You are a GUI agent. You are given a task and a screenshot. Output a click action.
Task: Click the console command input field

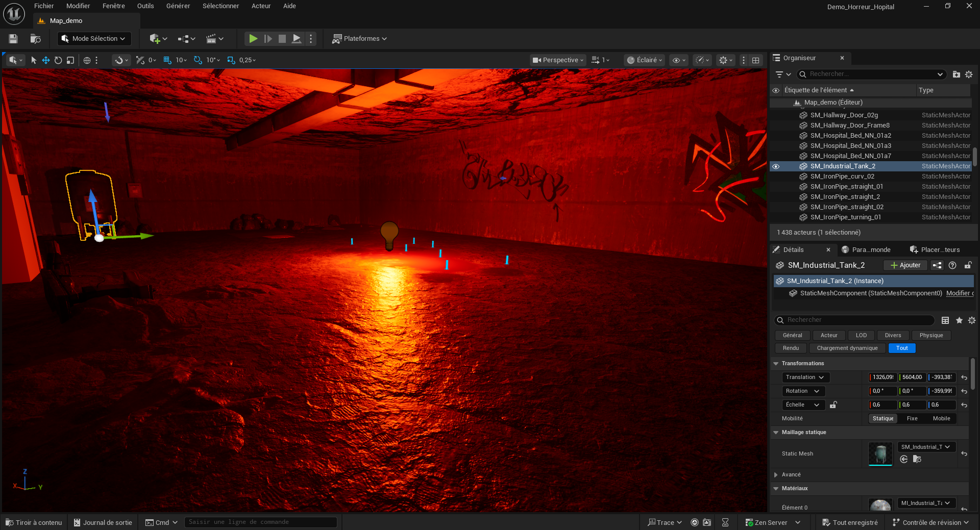[260, 522]
